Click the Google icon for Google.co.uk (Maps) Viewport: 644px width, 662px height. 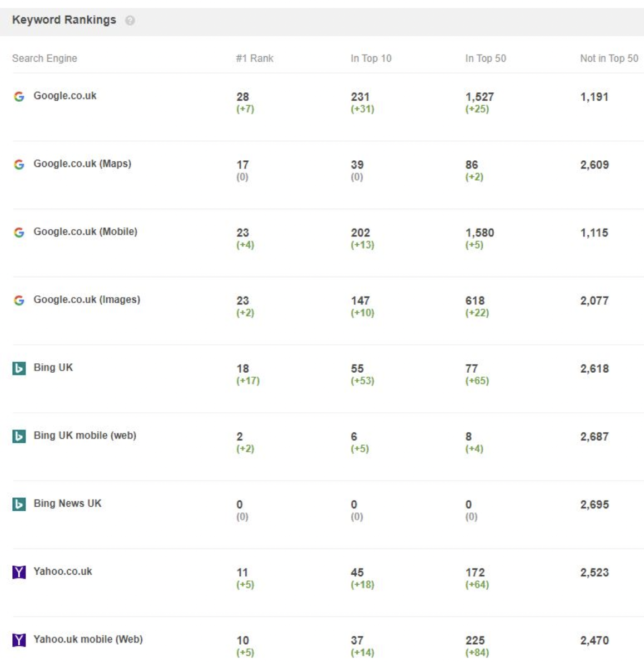point(19,164)
